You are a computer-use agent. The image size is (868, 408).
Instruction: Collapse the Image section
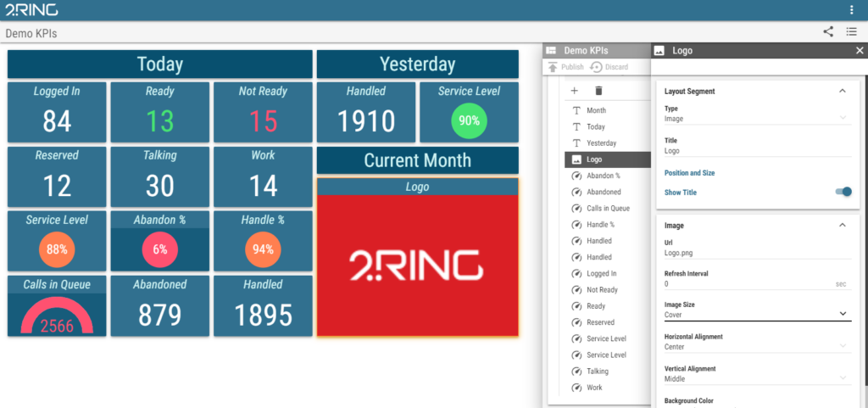click(x=842, y=226)
